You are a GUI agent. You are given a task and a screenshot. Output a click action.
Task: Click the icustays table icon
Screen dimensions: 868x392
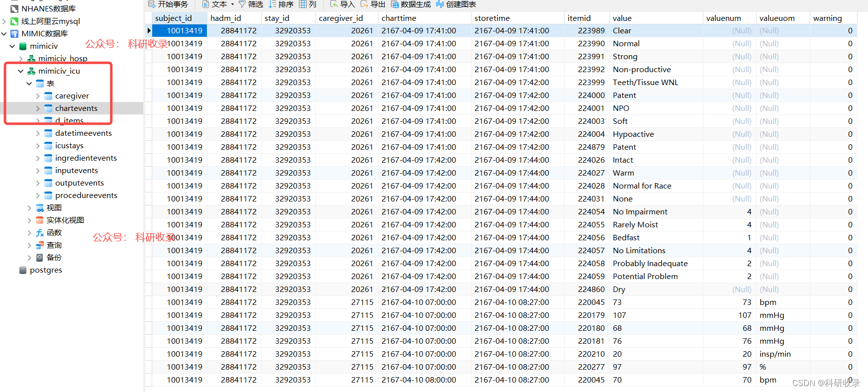coord(48,145)
